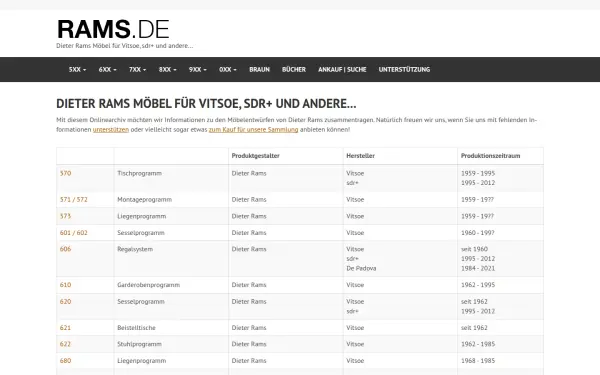Open the BÜCHER menu item

294,70
